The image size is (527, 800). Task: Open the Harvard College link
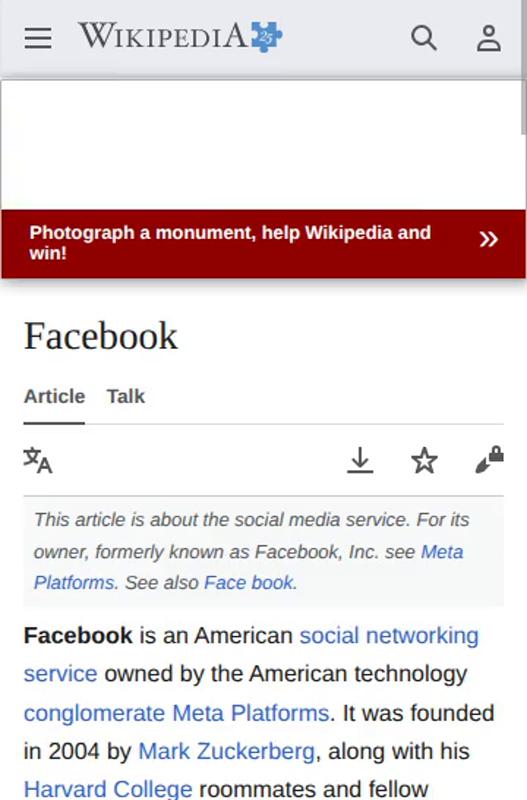click(108, 789)
